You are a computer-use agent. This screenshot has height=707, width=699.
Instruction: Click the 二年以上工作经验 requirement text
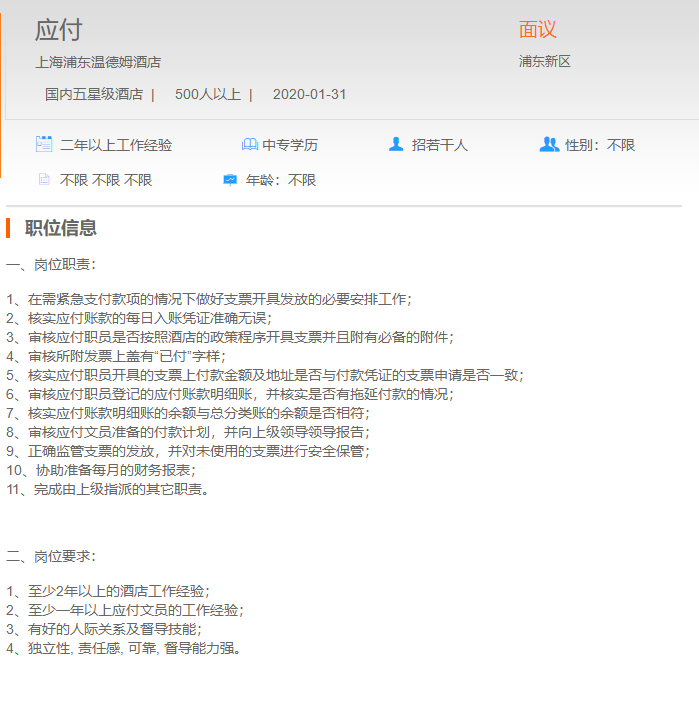(116, 145)
